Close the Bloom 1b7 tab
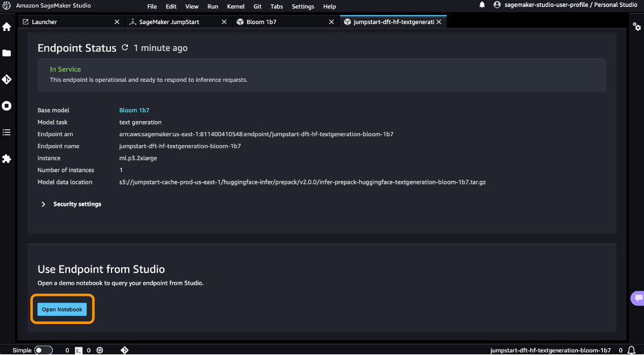The width and height of the screenshot is (644, 355). coord(332,22)
